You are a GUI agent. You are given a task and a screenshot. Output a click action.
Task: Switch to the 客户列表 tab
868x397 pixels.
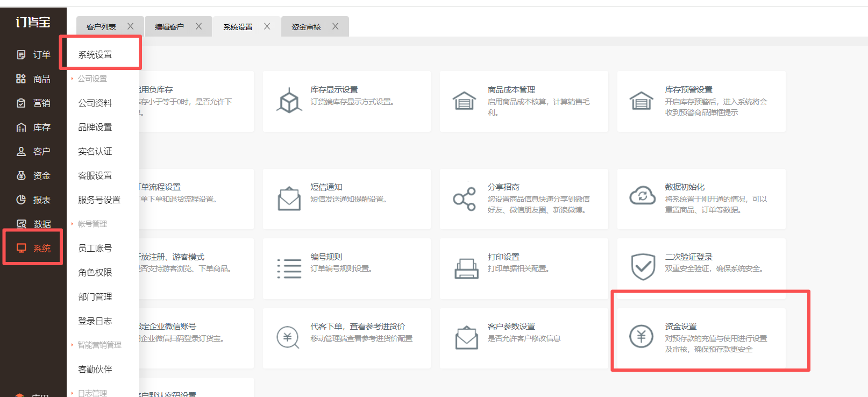click(101, 27)
